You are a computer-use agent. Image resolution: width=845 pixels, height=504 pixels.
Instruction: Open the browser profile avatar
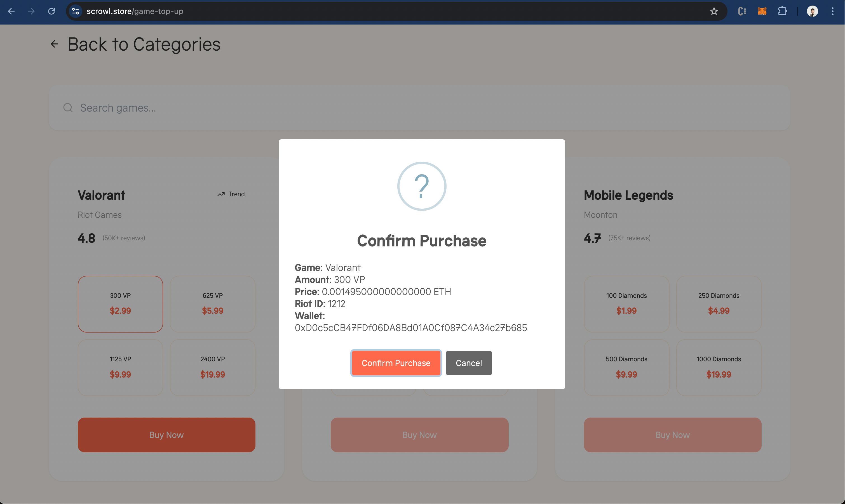(x=812, y=11)
